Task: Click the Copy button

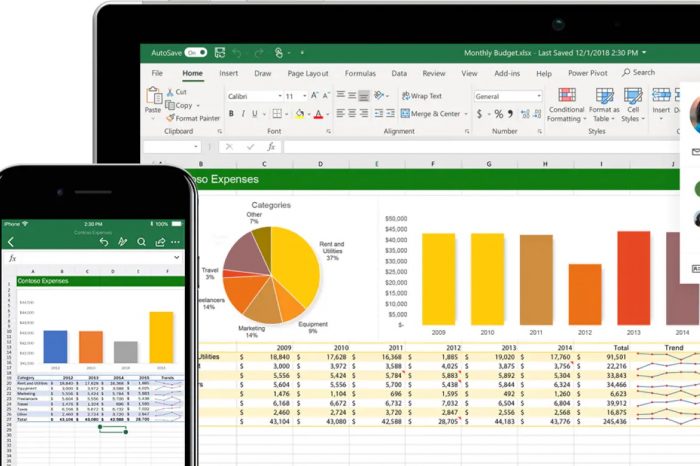Action: pos(179,105)
